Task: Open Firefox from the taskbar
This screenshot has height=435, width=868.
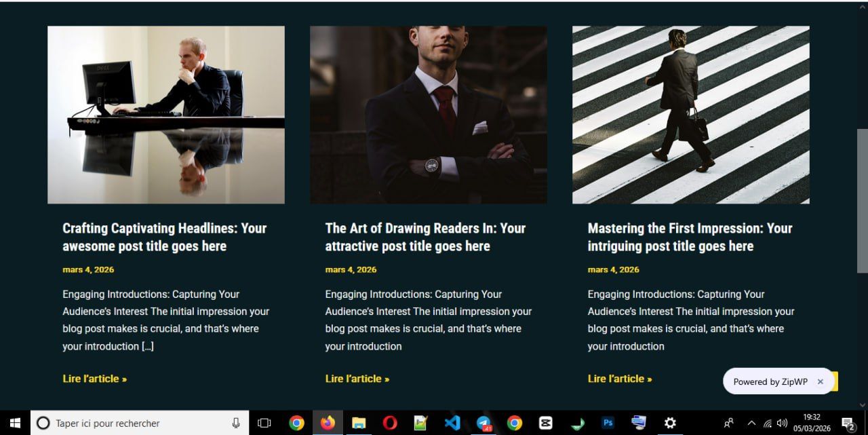Action: (x=328, y=423)
